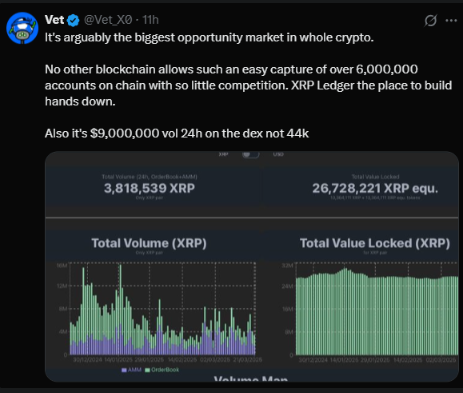Select the USD label right of switch
463x393 pixels.
pyautogui.click(x=278, y=154)
